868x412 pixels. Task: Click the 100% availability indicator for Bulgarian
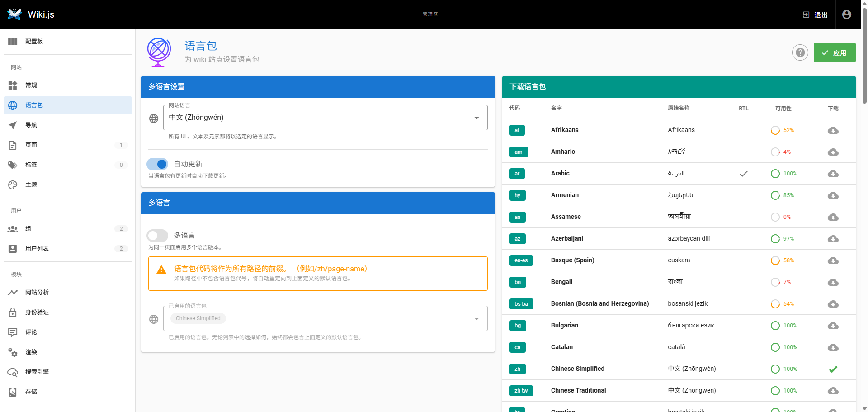pos(784,326)
